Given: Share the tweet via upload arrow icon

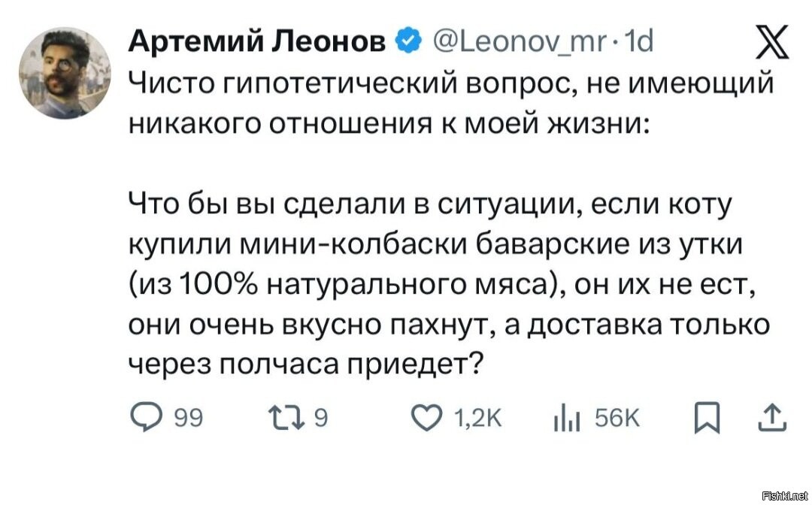Looking at the screenshot, I should tap(772, 418).
